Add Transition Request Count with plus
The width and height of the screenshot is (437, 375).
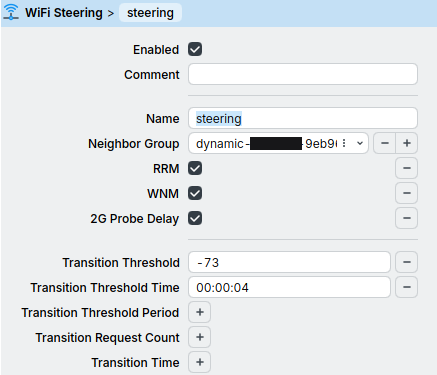(x=200, y=337)
